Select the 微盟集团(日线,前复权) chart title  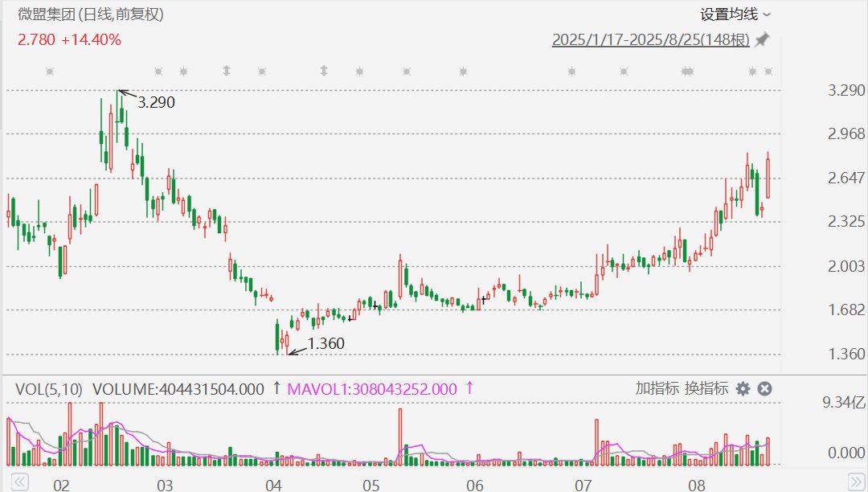click(x=91, y=14)
